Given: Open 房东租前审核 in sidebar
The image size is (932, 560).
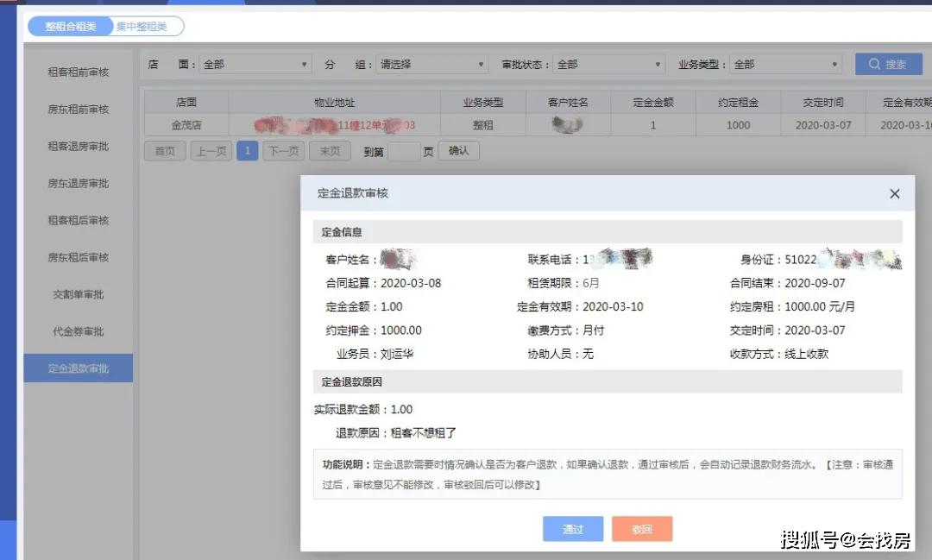Looking at the screenshot, I should (x=79, y=110).
